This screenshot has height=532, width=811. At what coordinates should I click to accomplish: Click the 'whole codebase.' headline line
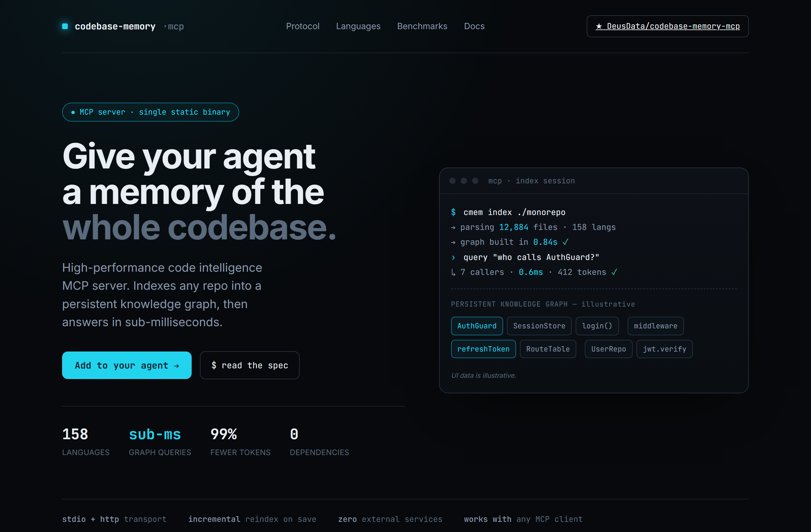[199, 227]
